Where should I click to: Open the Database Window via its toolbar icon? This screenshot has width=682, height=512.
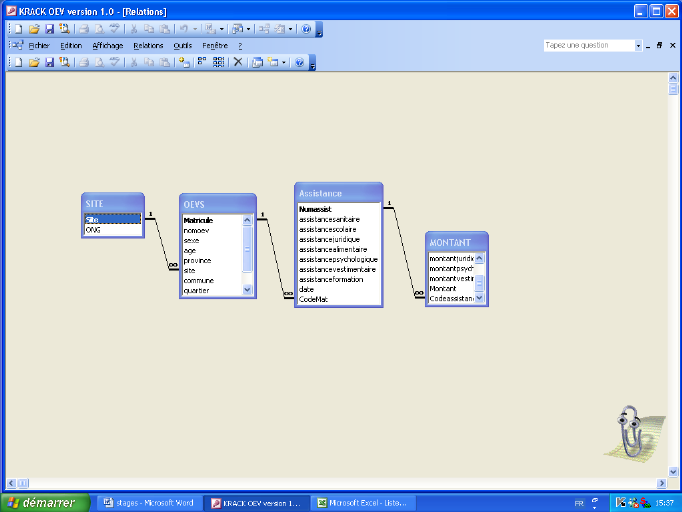point(257,62)
